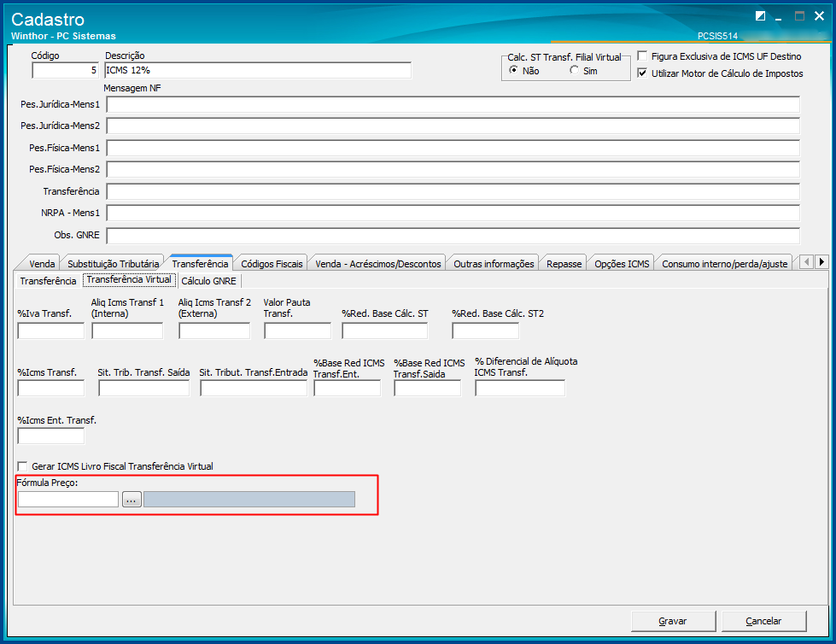The image size is (836, 644).
Task: Click Sit. Trib. Transf. Saída field
Action: 144,388
